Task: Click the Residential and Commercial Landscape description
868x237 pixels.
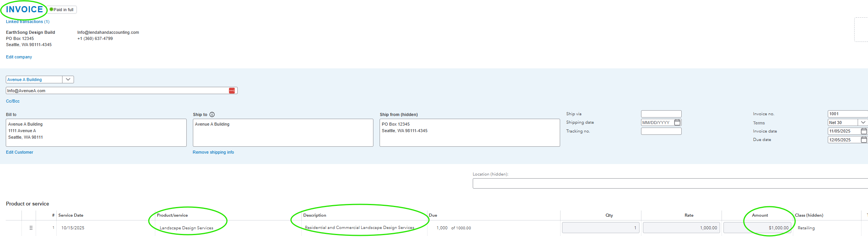Action: (x=359, y=227)
